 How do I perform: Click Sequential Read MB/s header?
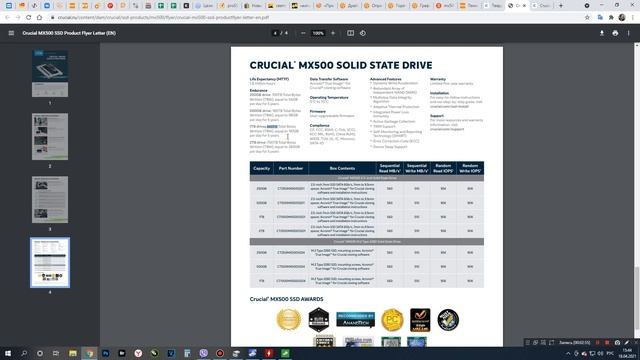(389, 168)
